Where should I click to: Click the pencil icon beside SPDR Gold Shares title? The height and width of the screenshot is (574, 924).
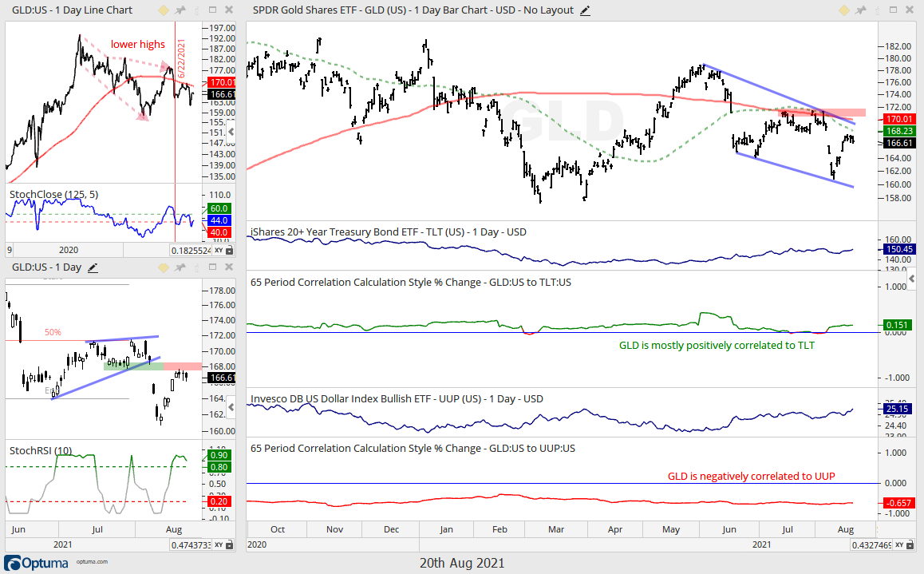[585, 10]
